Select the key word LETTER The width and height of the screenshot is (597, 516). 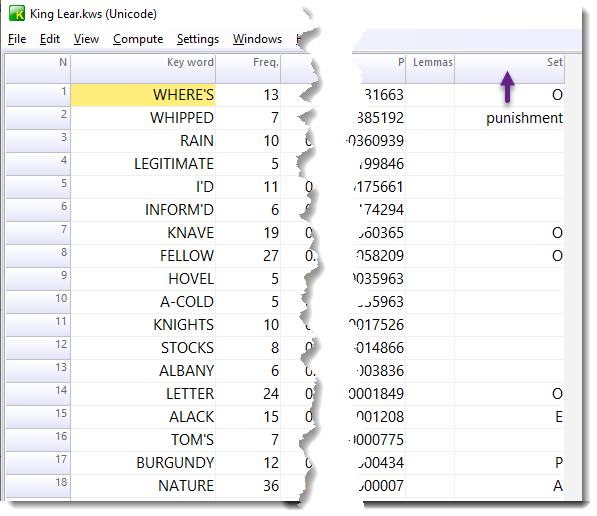pyautogui.click(x=143, y=394)
